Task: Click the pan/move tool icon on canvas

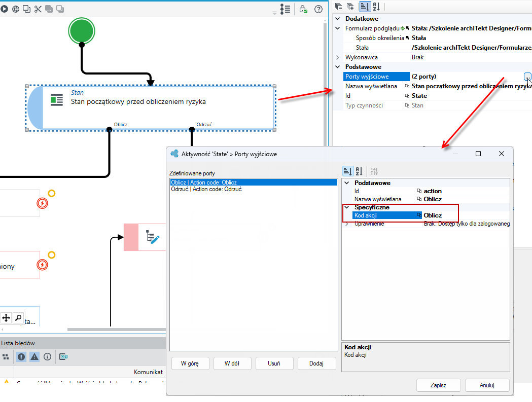Action: pos(6,318)
